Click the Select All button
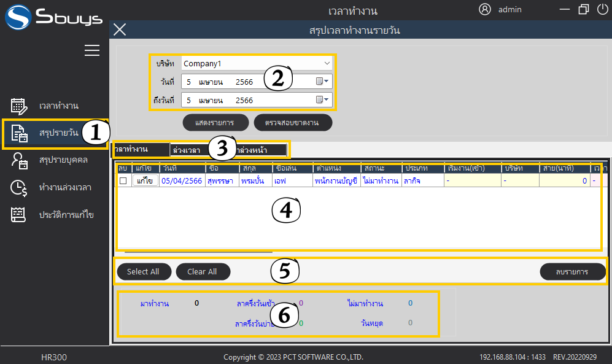The height and width of the screenshot is (364, 612). point(143,271)
